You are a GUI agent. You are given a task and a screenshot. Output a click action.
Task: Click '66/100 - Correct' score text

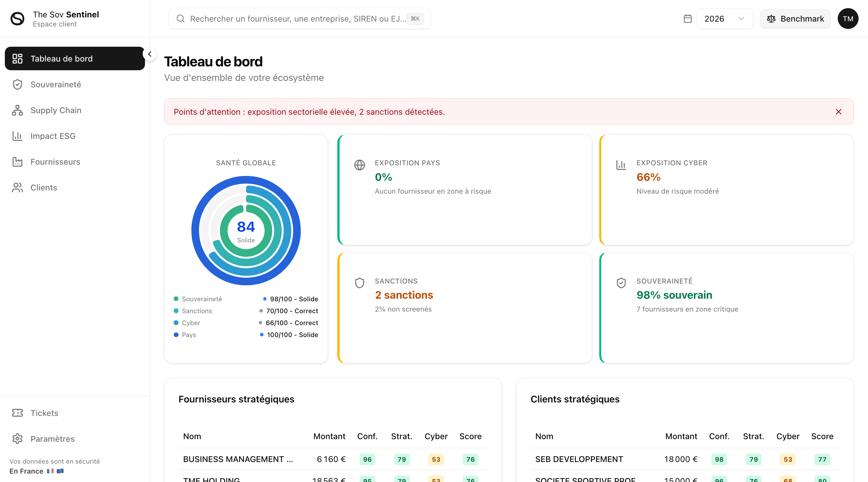pos(292,323)
